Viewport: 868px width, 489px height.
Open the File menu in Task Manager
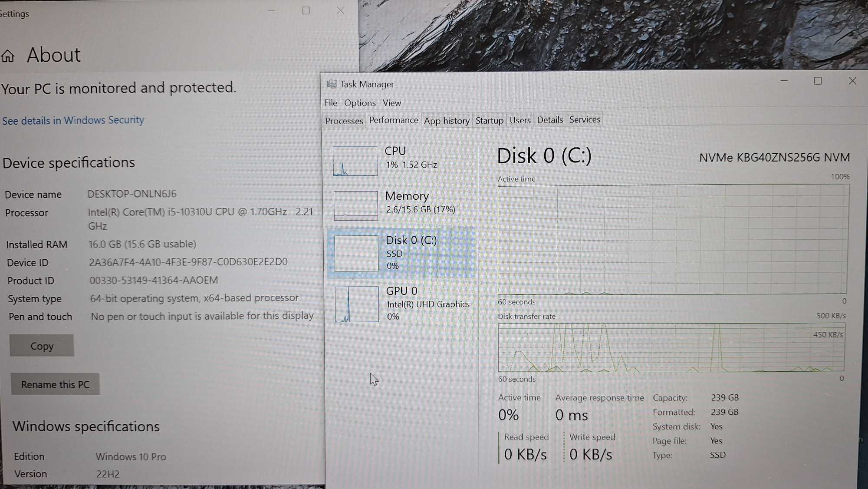point(331,103)
